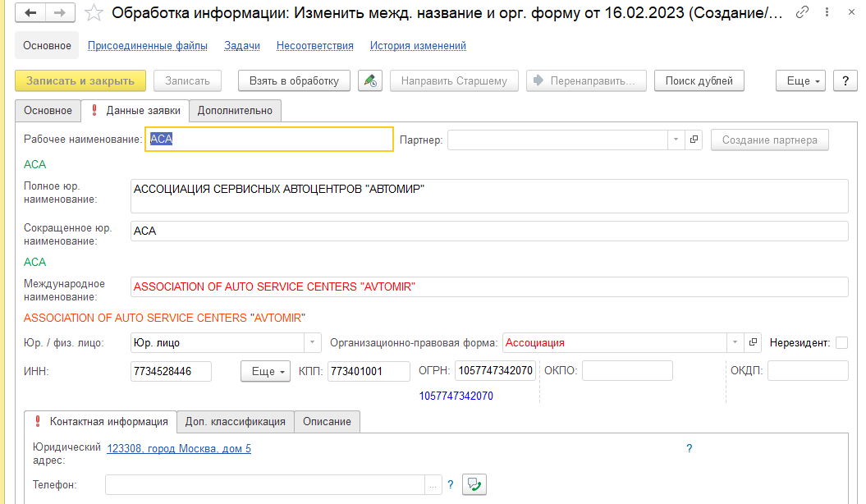Viewport: 866px width, 504px height.
Task: Close the form with the X icon
Action: pyautogui.click(x=851, y=12)
